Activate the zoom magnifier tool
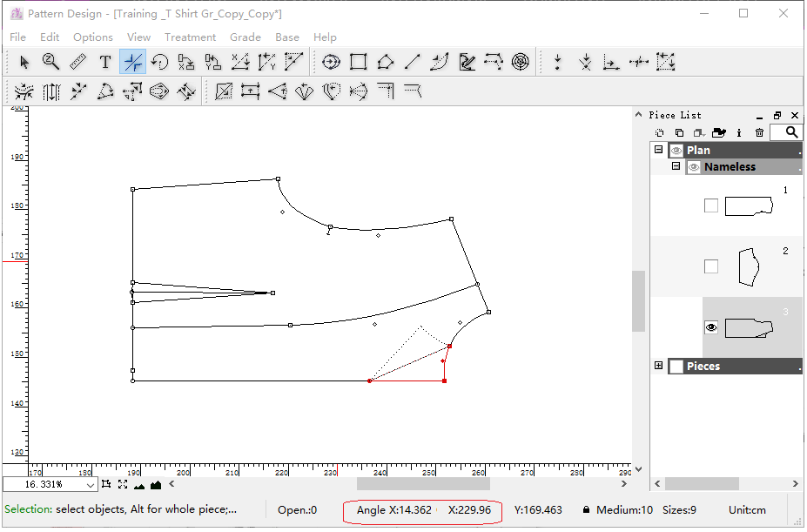807x532 pixels. coord(51,62)
